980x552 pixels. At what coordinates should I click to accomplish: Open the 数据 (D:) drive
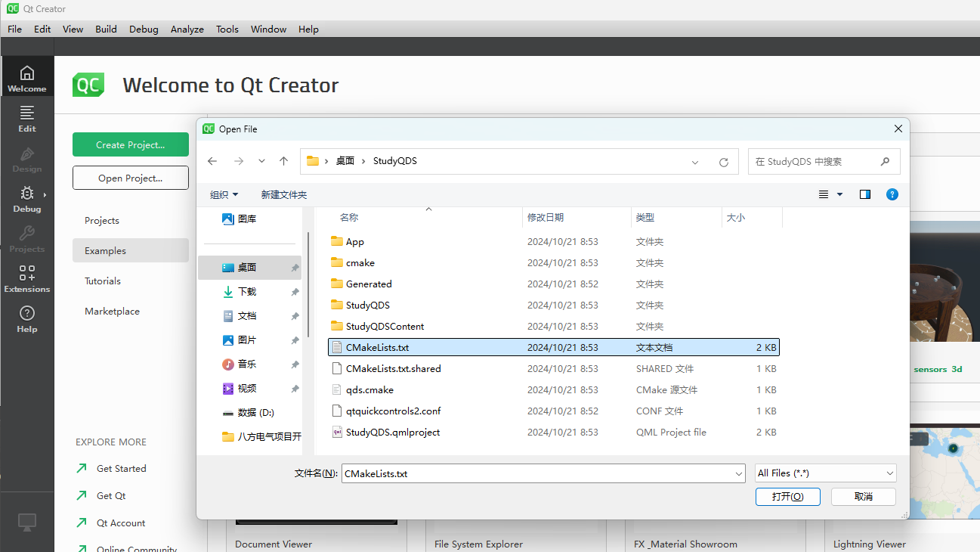[x=249, y=413]
